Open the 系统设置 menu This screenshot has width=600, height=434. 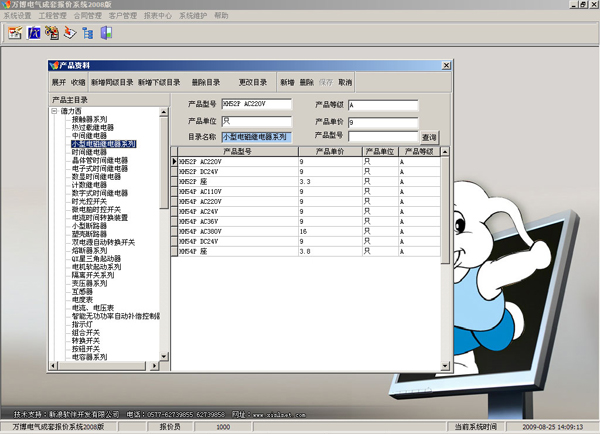(19, 16)
